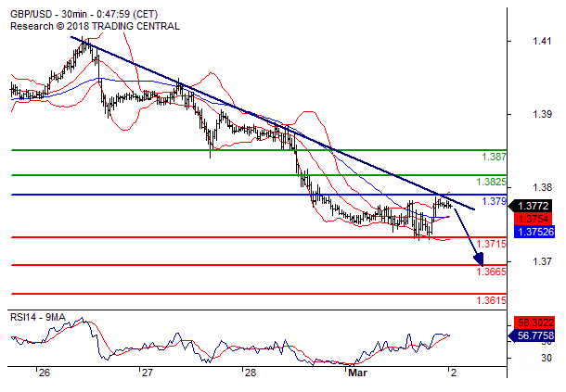This screenshot has width=566, height=392.
Task: Click the black 1.3772 current price tag
Action: pos(530,206)
